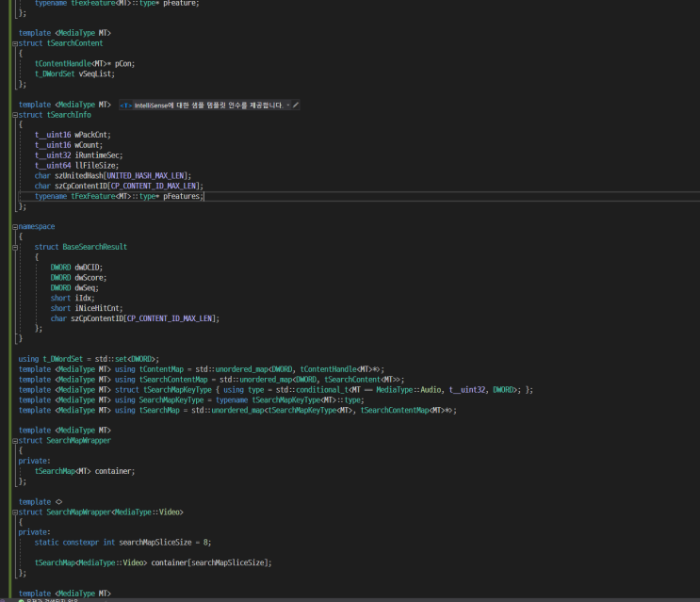Click the pencil edit icon in template bar
This screenshot has height=602, width=700.
click(296, 106)
